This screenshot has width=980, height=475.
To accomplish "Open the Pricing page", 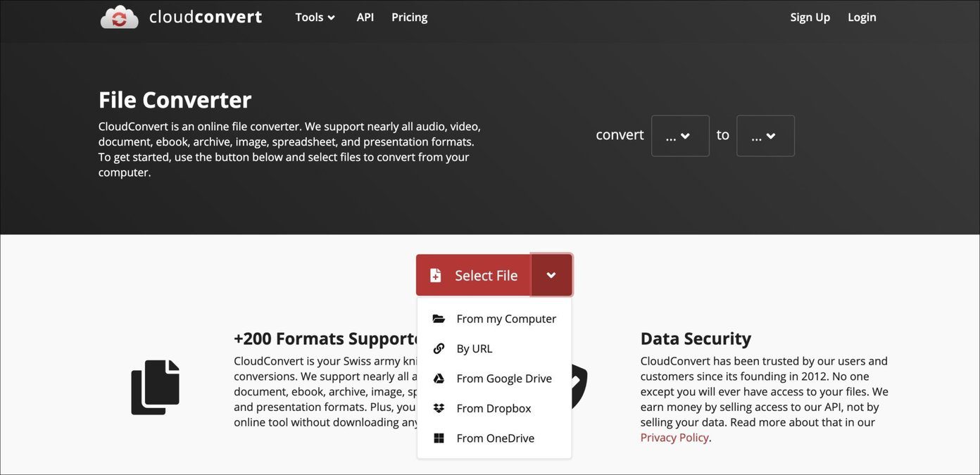I will [410, 17].
